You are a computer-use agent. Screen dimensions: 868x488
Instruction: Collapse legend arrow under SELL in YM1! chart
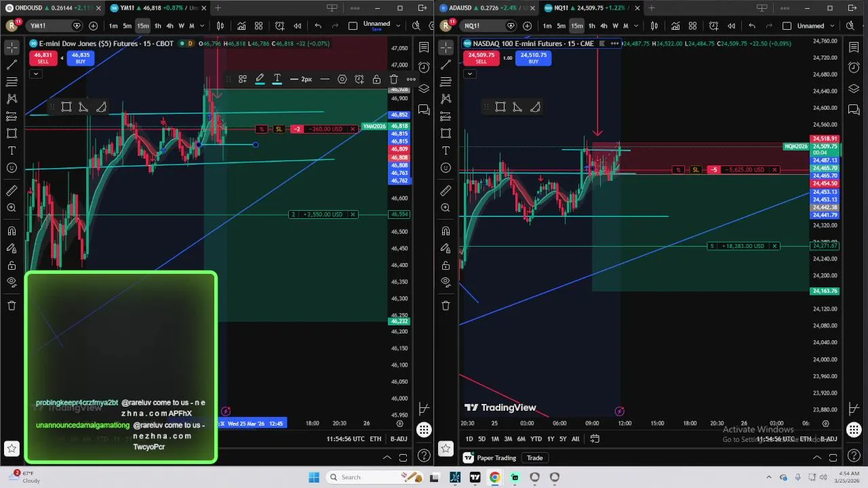click(x=35, y=74)
